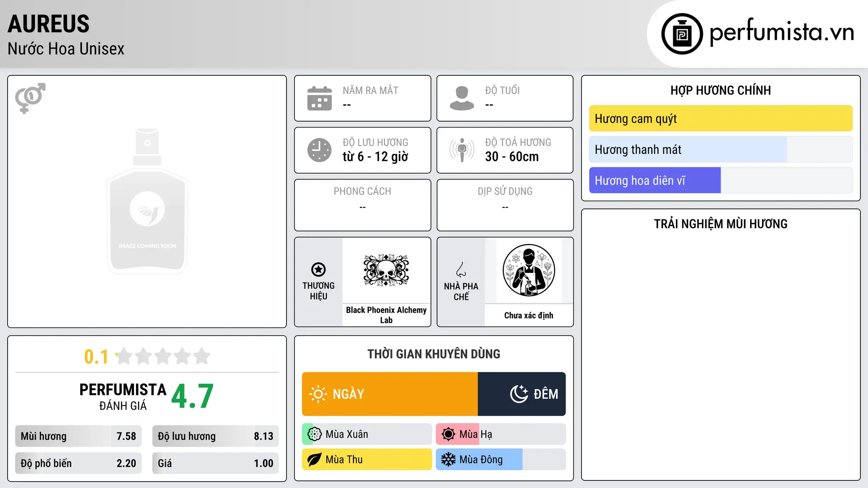The width and height of the screenshot is (868, 488).
Task: Click the Mùi hương 7.58 score row
Action: pos(78,436)
